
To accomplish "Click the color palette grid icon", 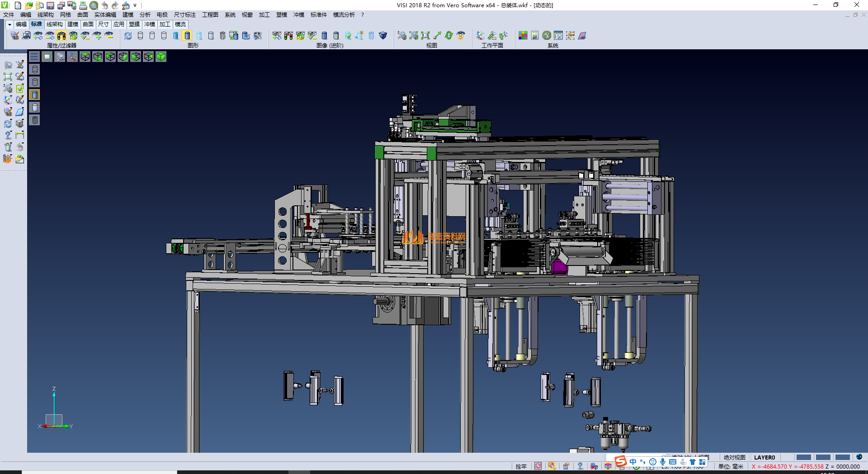I will point(523,35).
